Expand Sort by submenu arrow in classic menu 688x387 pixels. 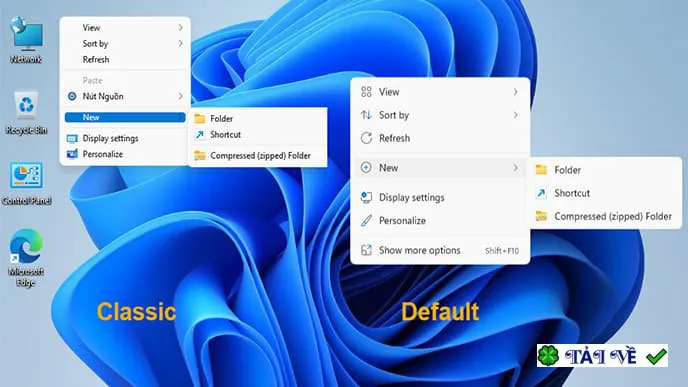[x=180, y=43]
